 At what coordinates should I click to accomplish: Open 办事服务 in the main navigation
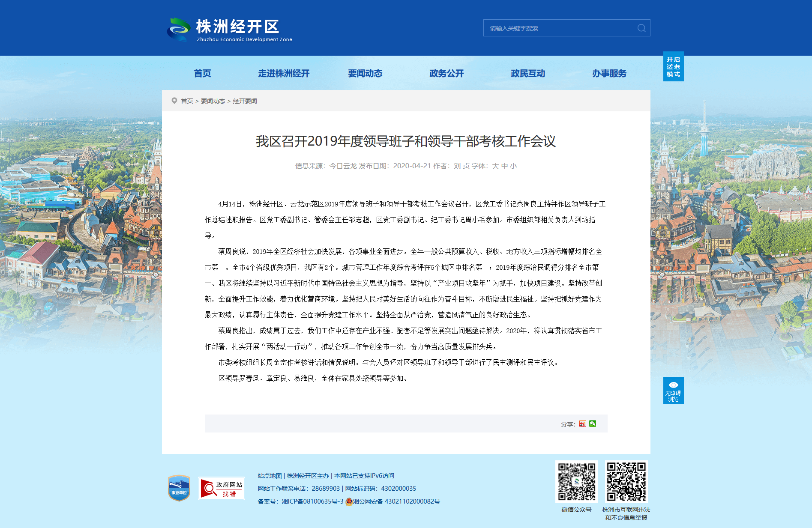tap(609, 74)
